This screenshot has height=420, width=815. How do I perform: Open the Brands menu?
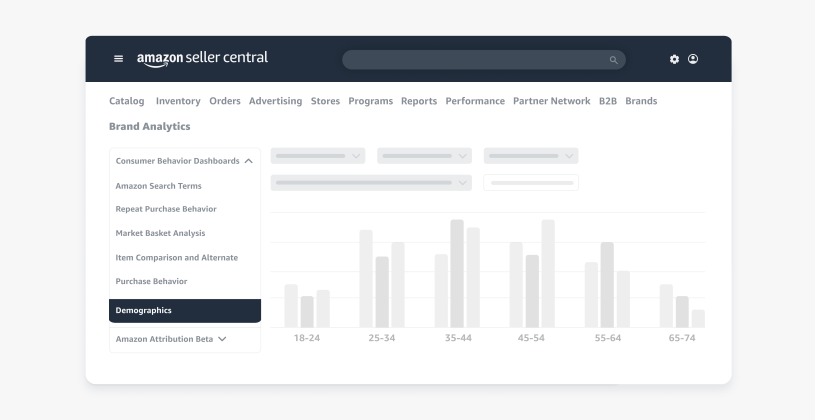641,101
